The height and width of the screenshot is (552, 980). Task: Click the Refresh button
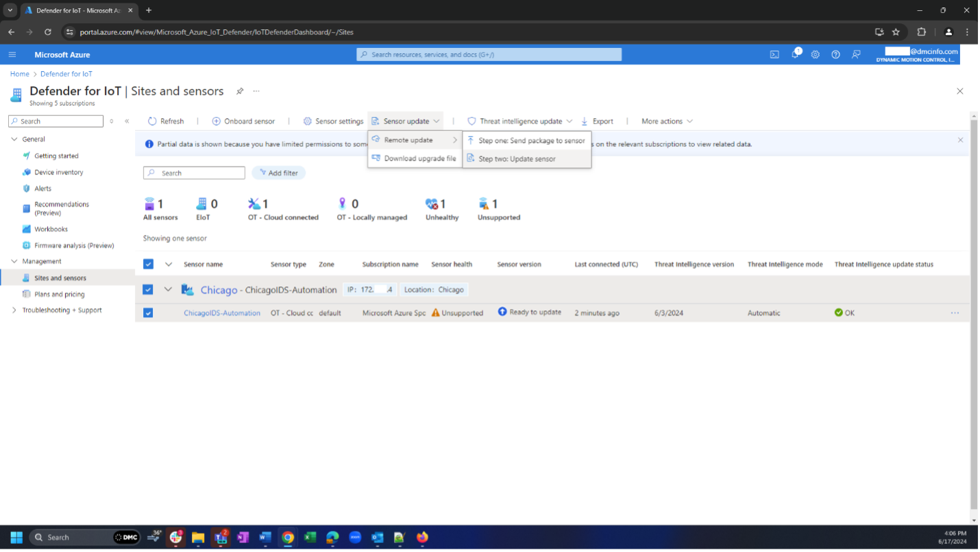(166, 121)
